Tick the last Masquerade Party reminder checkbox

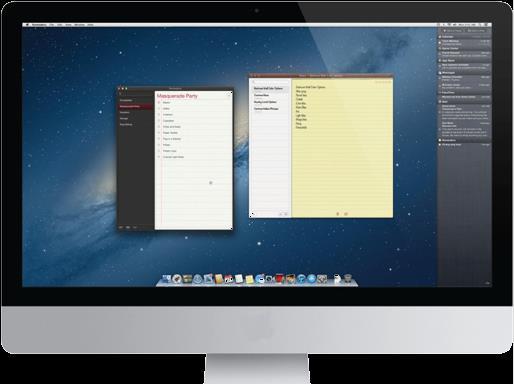coord(159,157)
